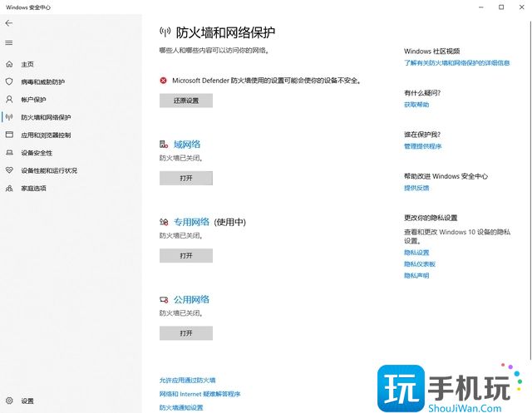Click 打开 button under 公用网络

186,333
